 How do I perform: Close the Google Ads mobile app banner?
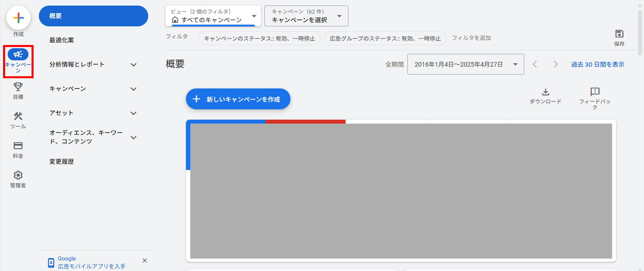point(145,261)
